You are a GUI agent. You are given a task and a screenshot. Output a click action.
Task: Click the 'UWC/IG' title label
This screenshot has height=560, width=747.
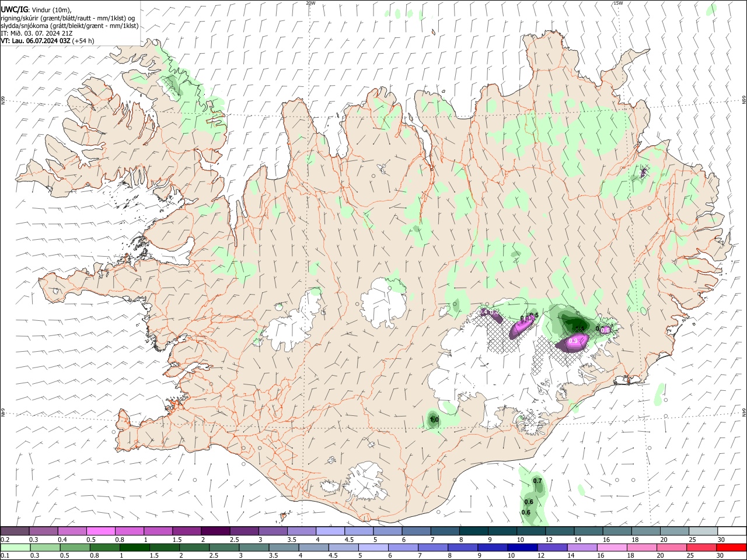click(x=14, y=9)
